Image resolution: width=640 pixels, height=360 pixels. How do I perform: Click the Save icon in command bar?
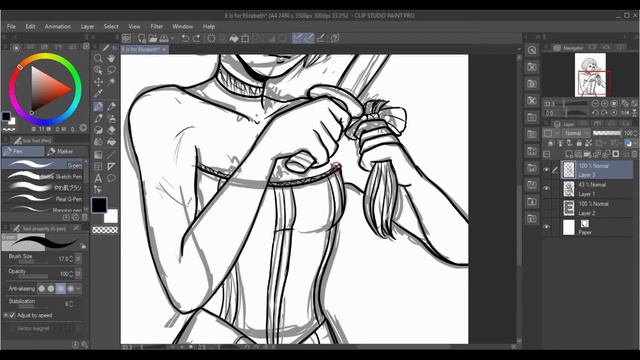coord(164,38)
